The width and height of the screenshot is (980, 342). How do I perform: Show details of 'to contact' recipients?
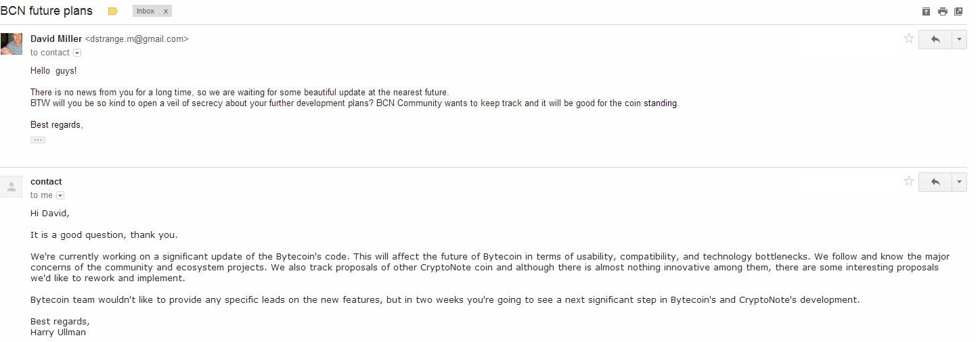(x=76, y=53)
